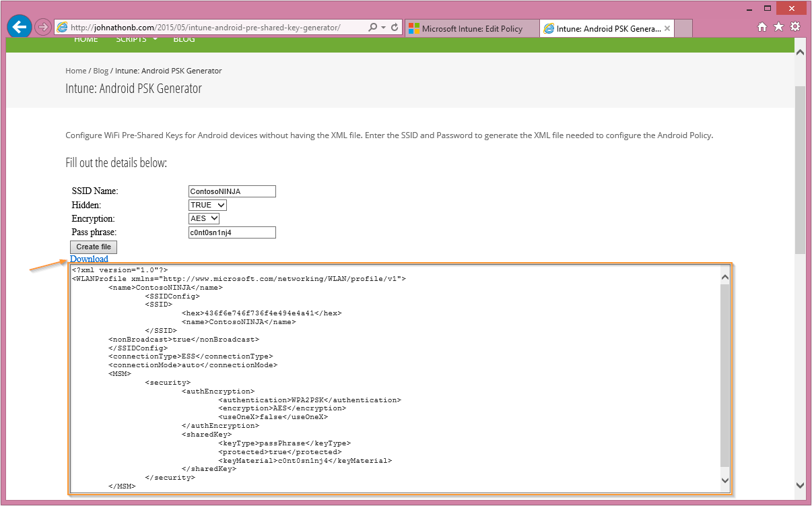Open the Encryption AES dropdown
The image size is (812, 506).
(x=204, y=218)
